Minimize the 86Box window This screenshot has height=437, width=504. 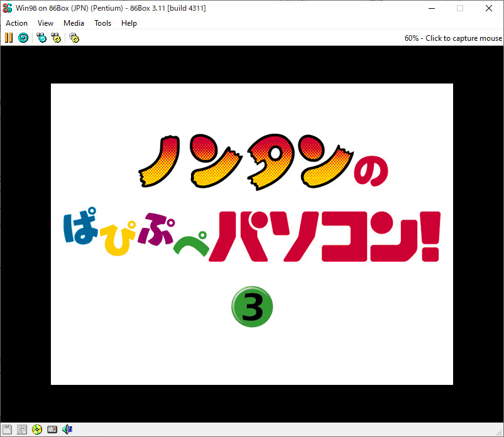pyautogui.click(x=432, y=8)
